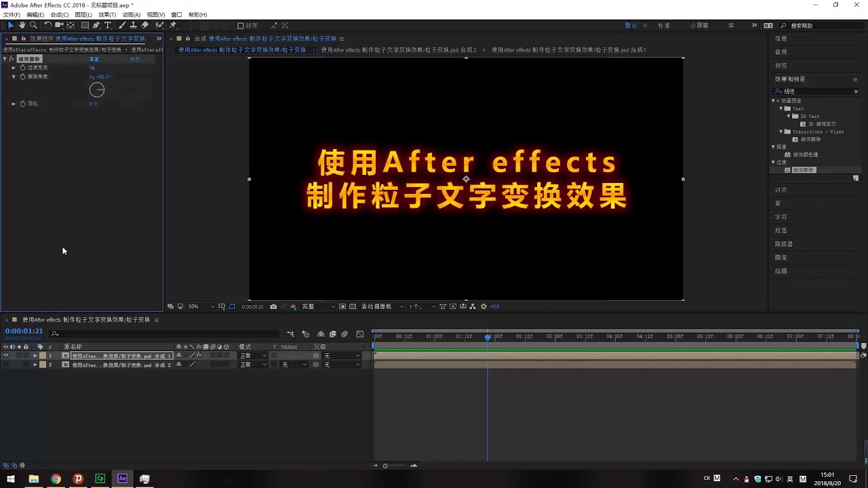
Task: Select the Pen tool
Action: [96, 25]
